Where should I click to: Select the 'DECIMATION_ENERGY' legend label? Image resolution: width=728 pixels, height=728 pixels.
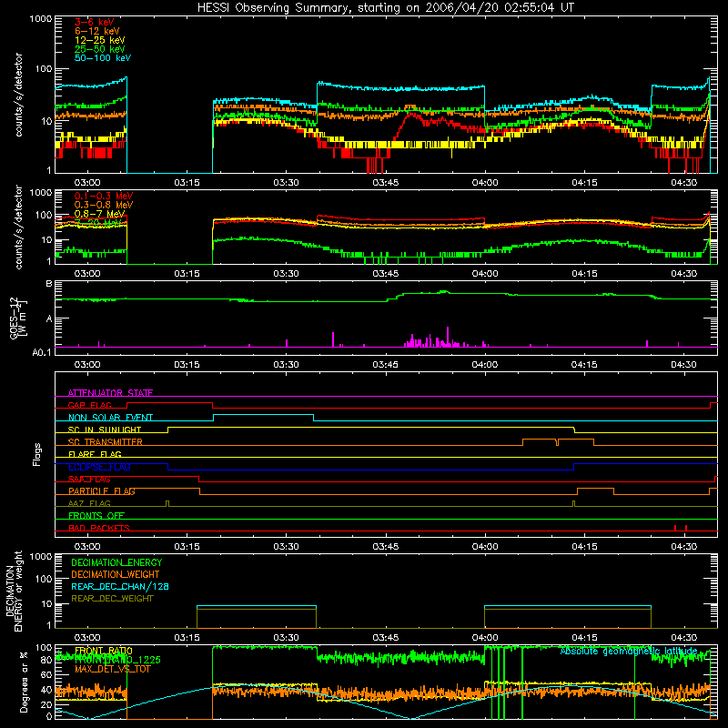[x=116, y=562]
